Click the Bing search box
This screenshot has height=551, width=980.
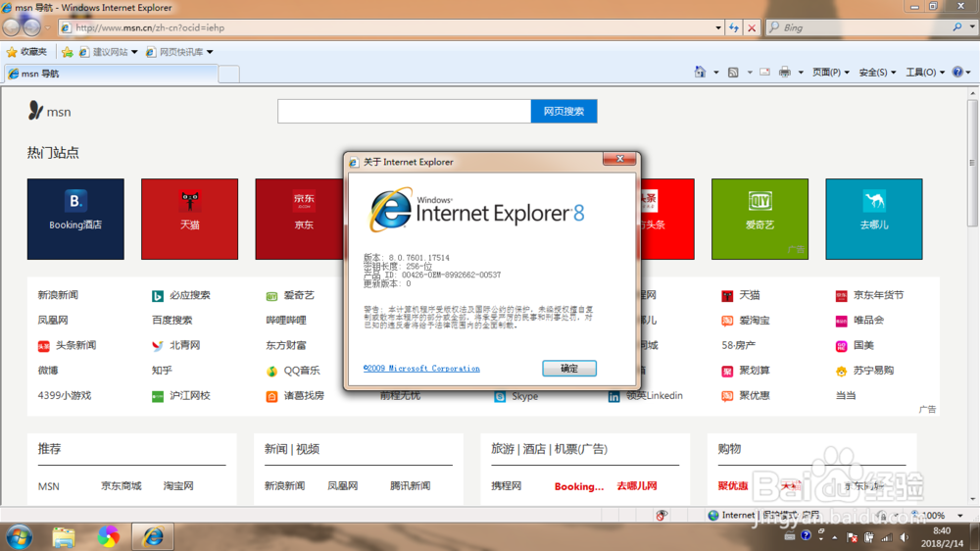pos(860,26)
